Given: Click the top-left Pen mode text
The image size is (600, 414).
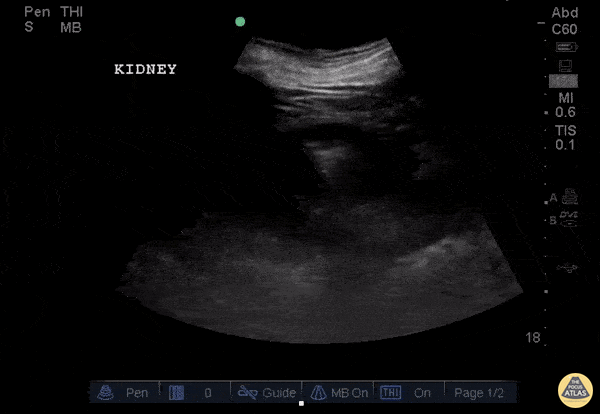Looking at the screenshot, I should coord(37,12).
